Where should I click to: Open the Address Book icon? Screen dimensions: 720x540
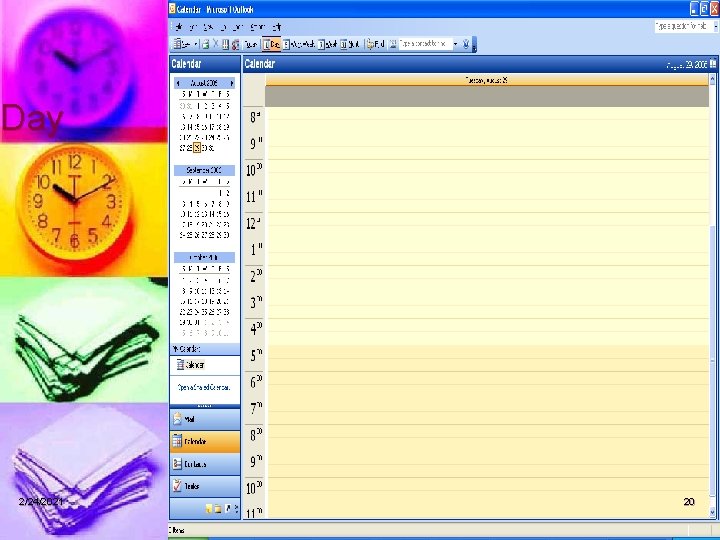click(x=393, y=44)
